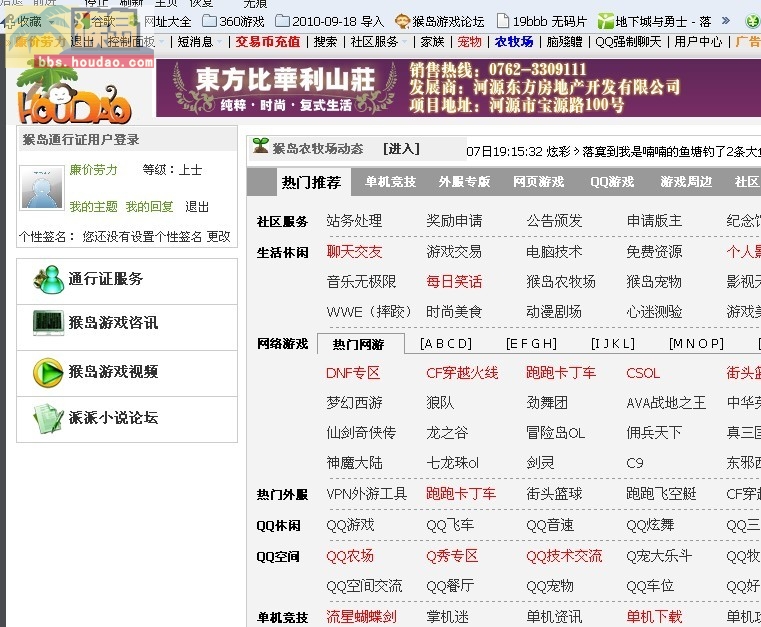761x627 pixels.
Task: Open the 流星蝴蝶剑 forum link
Action: click(x=362, y=617)
